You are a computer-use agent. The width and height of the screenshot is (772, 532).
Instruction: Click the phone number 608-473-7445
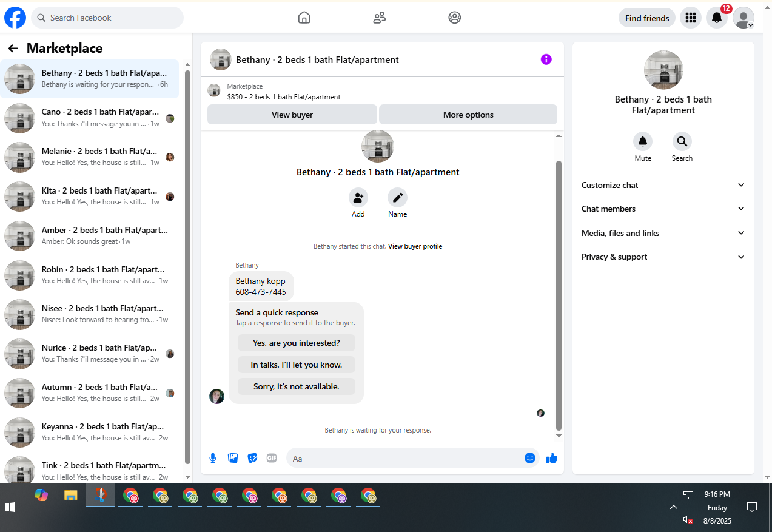coord(261,292)
